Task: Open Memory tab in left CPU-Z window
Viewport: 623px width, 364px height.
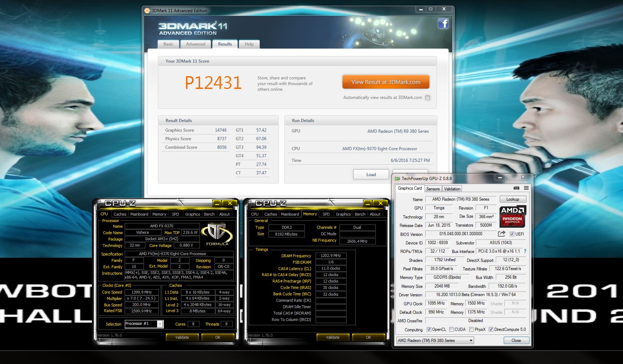Action: pos(159,214)
